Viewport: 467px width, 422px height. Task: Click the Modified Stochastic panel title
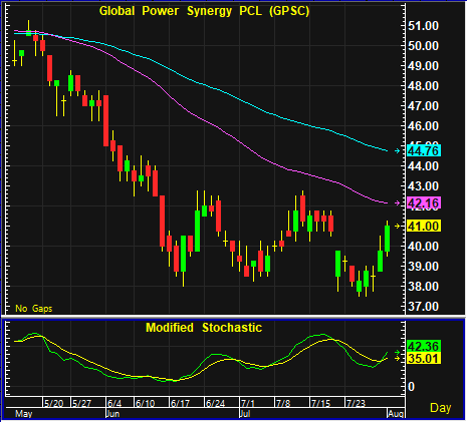[204, 328]
